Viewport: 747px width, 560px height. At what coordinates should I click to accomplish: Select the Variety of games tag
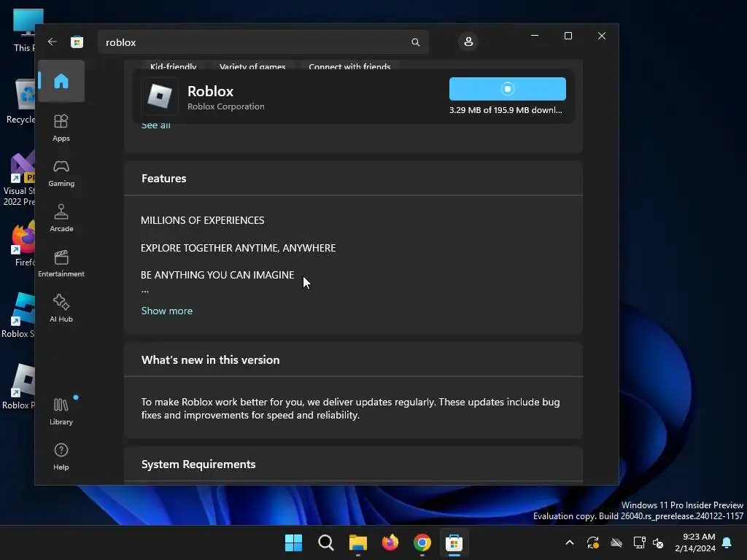pyautogui.click(x=252, y=66)
